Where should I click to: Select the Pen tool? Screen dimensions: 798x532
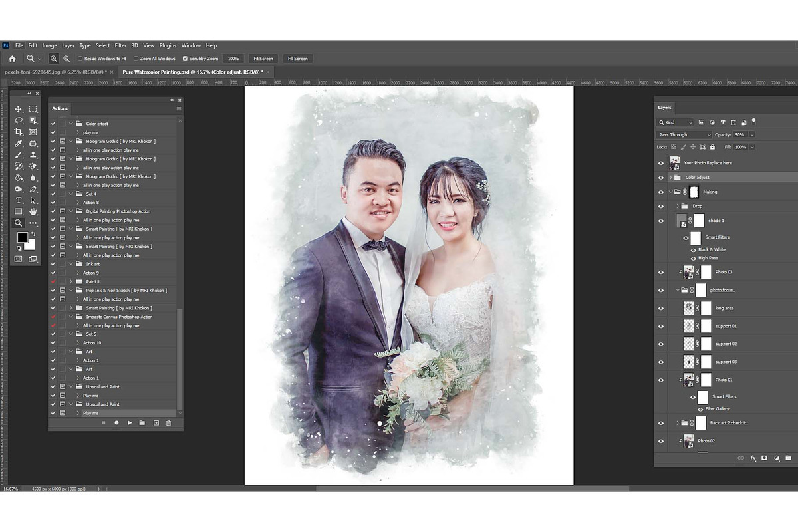(x=33, y=189)
